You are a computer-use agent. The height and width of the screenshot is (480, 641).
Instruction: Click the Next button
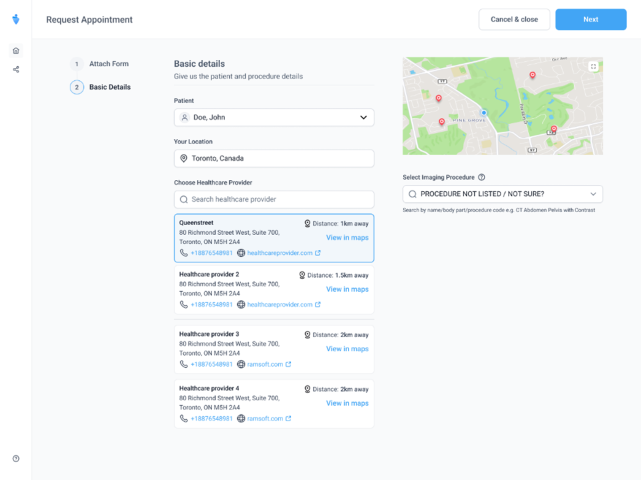pyautogui.click(x=590, y=19)
